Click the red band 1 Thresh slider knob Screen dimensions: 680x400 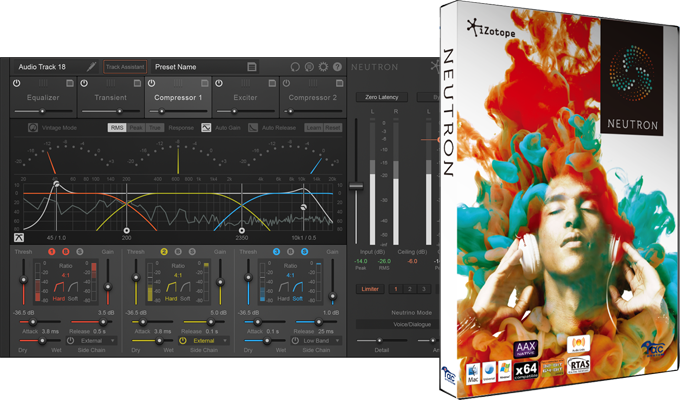23,280
